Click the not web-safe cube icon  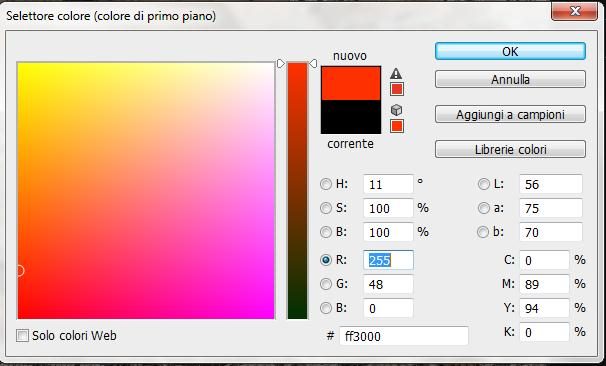(397, 110)
